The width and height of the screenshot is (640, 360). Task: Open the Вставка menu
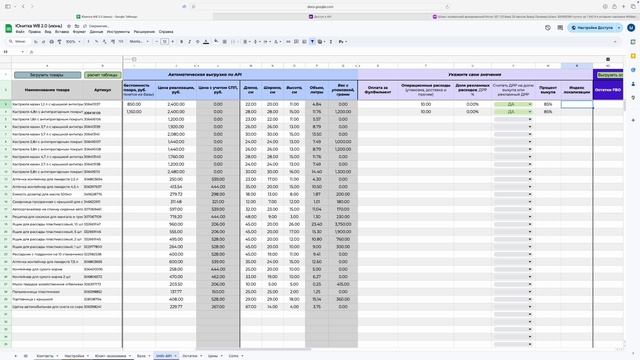tap(62, 32)
